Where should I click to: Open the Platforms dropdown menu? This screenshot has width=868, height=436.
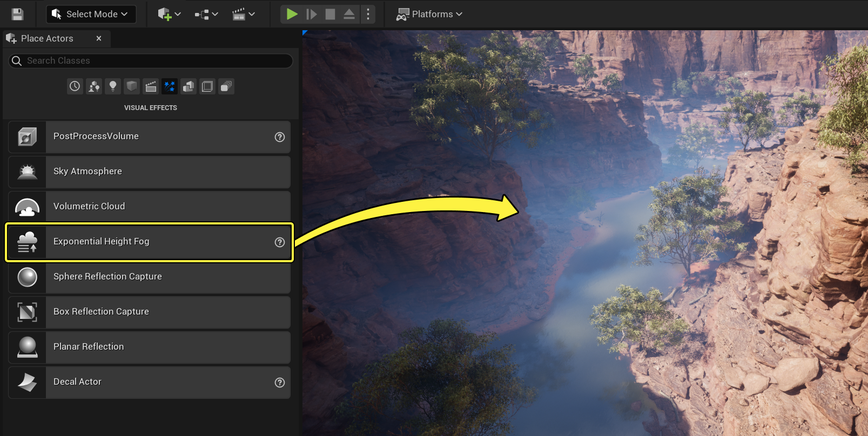tap(429, 14)
